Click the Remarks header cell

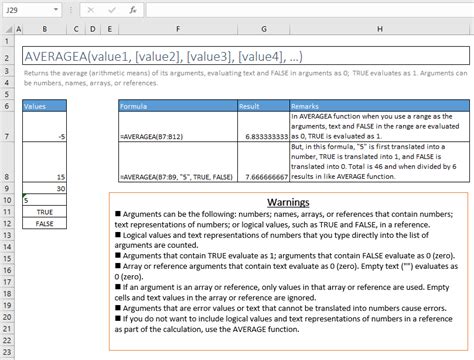tap(380, 106)
